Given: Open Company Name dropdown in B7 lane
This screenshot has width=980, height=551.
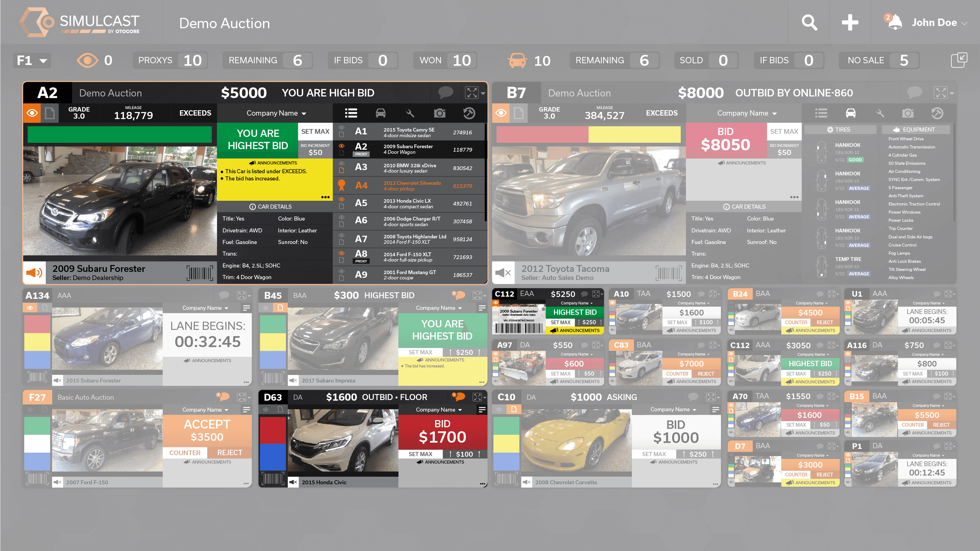Looking at the screenshot, I should click(747, 113).
